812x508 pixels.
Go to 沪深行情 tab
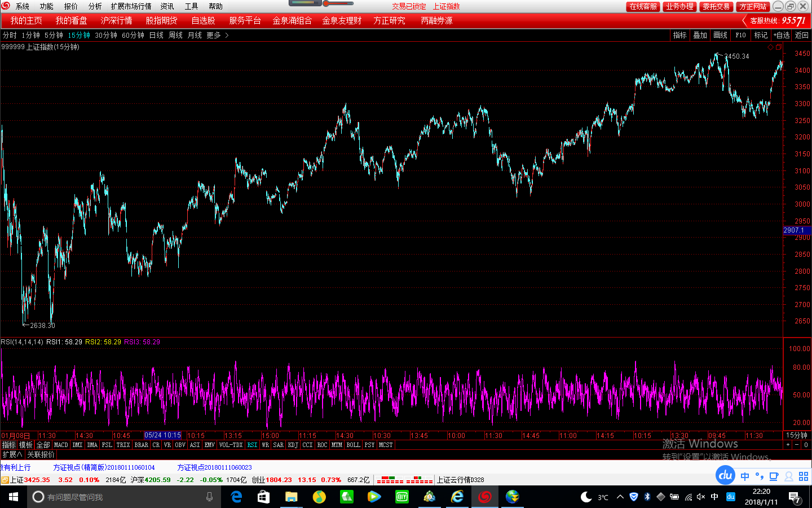(117, 20)
